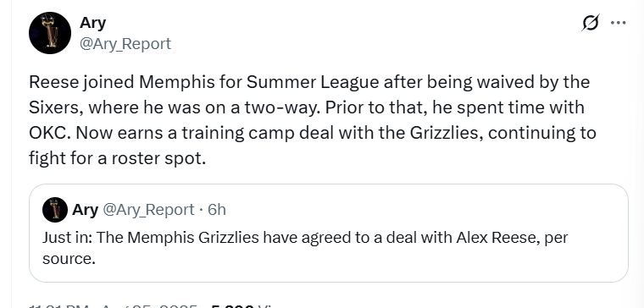This screenshot has width=644, height=308.
Task: Click the Ary name in quoted post
Action: [x=85, y=210]
